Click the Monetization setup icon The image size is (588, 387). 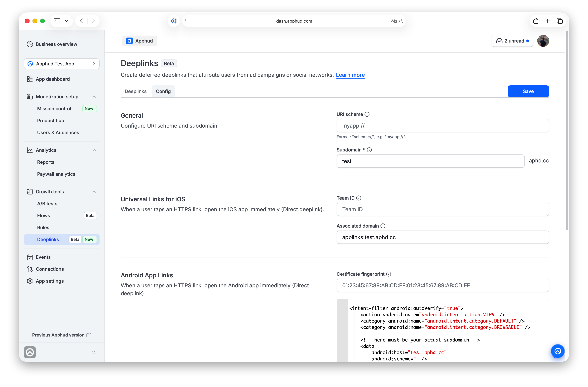tap(30, 97)
